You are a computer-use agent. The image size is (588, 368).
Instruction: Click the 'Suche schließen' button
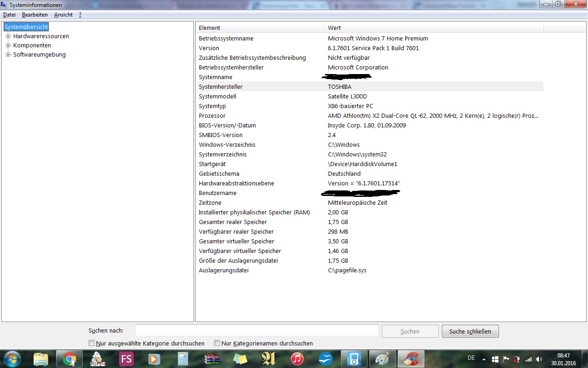point(470,331)
